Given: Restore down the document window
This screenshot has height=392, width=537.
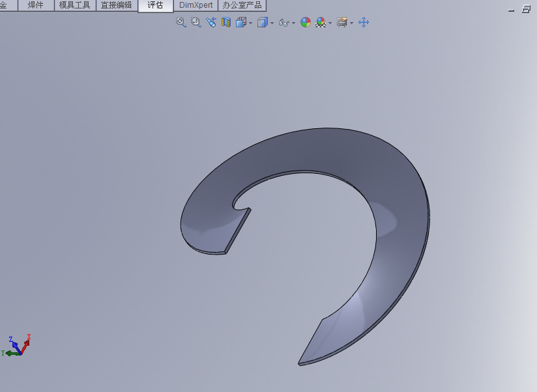Looking at the screenshot, I should (526, 9).
